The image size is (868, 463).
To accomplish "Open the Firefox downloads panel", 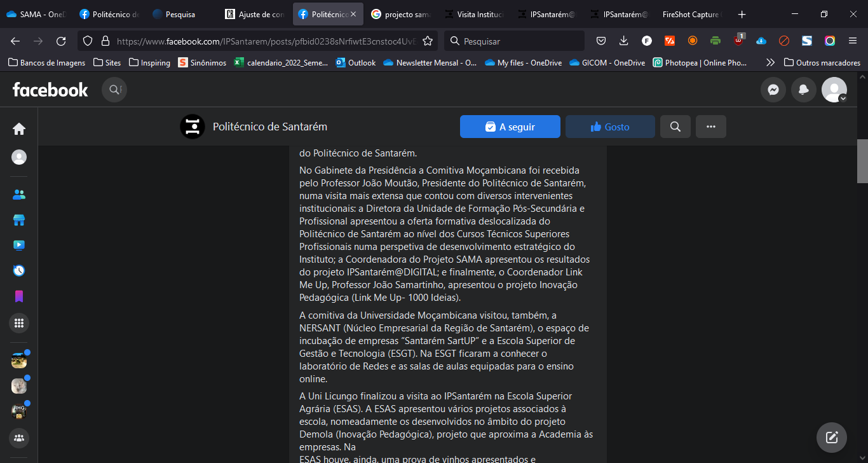I will (623, 41).
